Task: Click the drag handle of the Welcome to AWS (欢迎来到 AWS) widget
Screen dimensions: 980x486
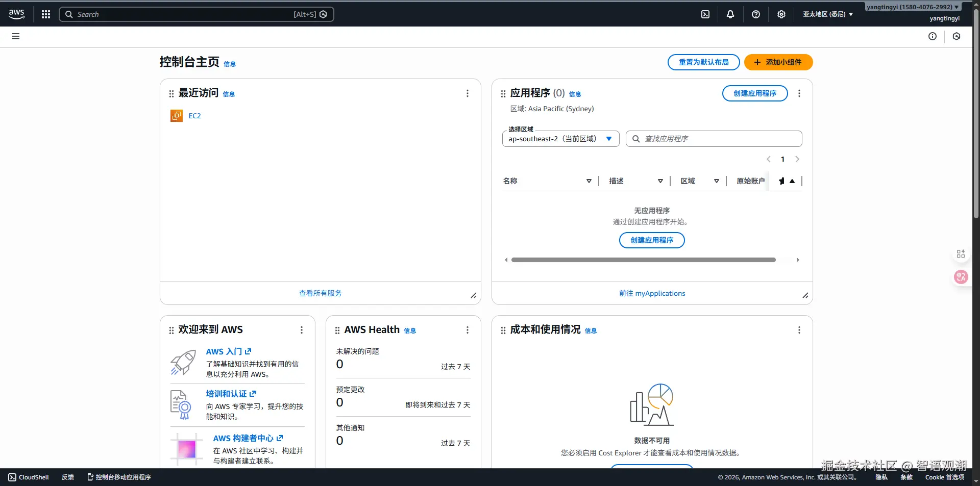Action: 171,330
